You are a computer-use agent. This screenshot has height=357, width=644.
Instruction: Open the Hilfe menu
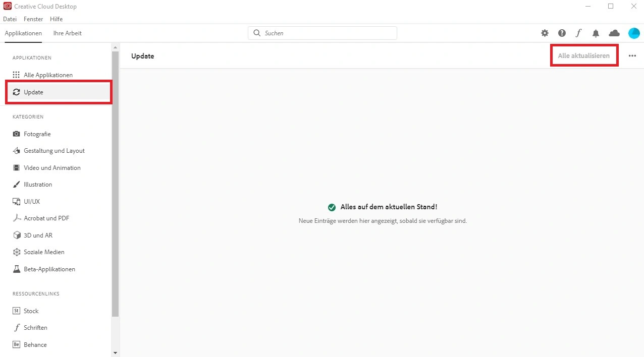tap(57, 19)
